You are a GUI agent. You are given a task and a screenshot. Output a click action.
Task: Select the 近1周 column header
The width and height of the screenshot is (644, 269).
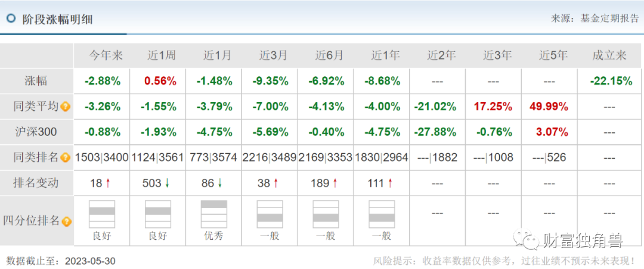pos(162,56)
